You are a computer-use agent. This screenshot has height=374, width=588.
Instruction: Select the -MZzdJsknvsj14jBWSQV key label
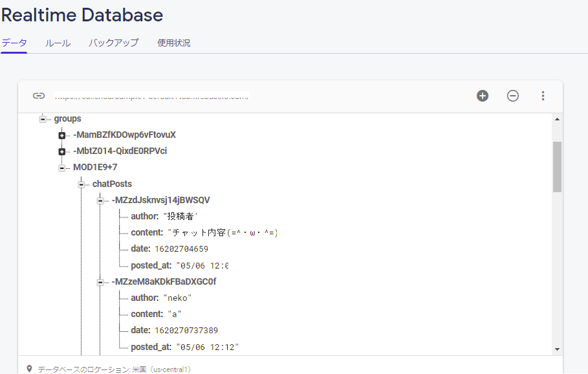pyautogui.click(x=161, y=201)
